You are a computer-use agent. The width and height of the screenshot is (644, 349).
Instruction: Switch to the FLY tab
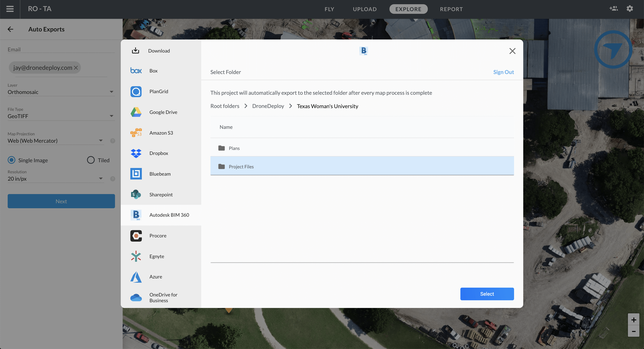329,9
